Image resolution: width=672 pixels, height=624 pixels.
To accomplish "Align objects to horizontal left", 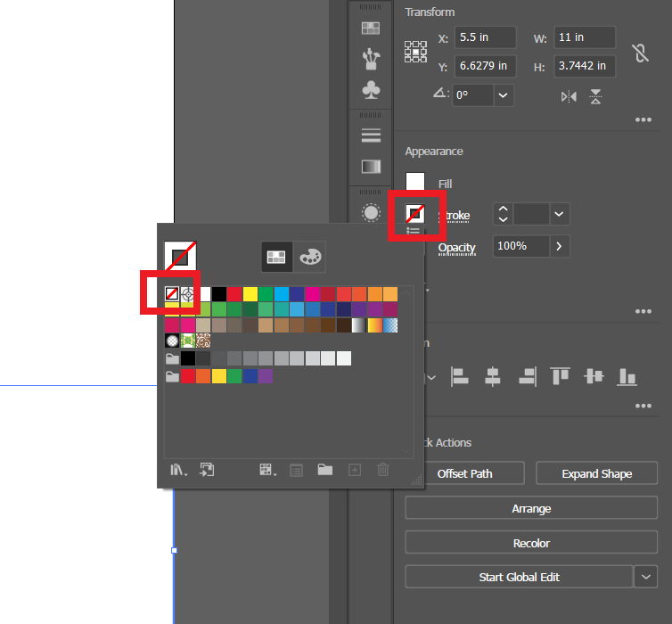I will [459, 377].
